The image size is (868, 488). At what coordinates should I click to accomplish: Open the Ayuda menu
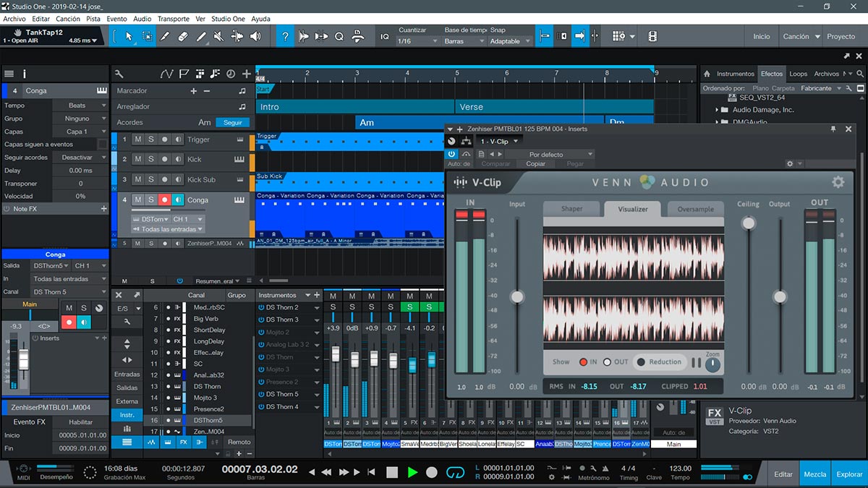pyautogui.click(x=260, y=19)
